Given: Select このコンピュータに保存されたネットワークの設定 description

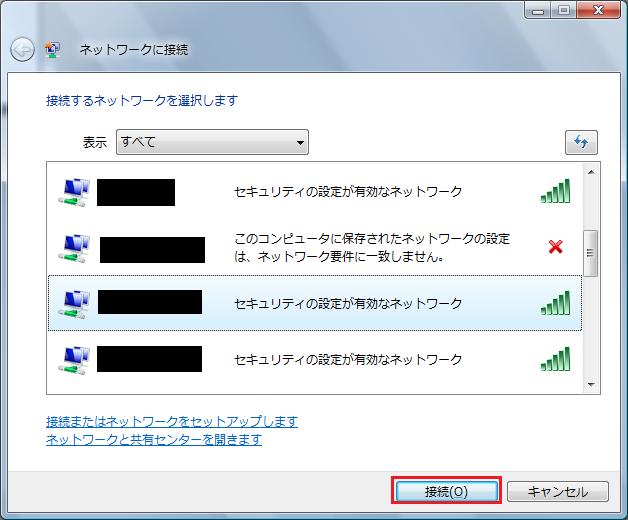Looking at the screenshot, I should pyautogui.click(x=372, y=247).
